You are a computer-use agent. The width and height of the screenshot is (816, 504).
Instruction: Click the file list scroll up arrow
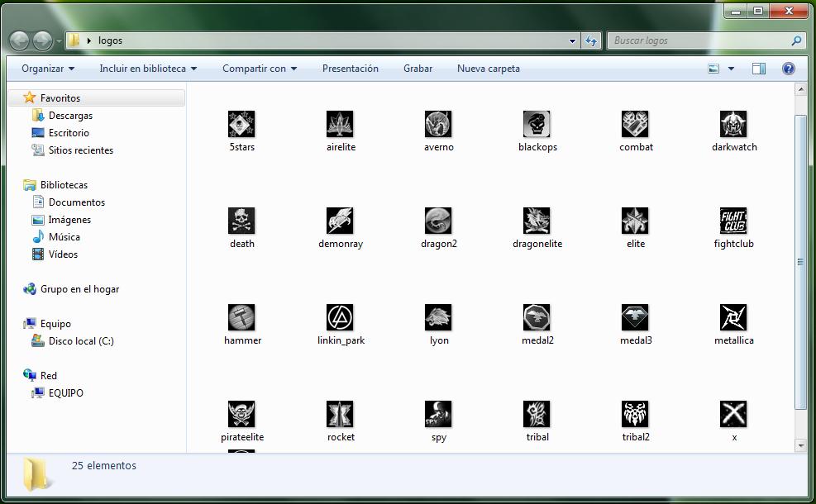click(800, 89)
